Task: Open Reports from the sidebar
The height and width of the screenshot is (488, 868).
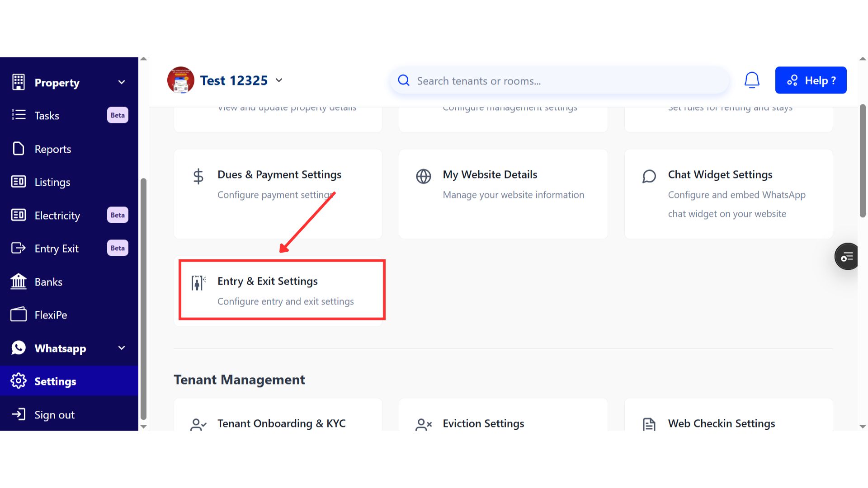Action: coord(53,149)
